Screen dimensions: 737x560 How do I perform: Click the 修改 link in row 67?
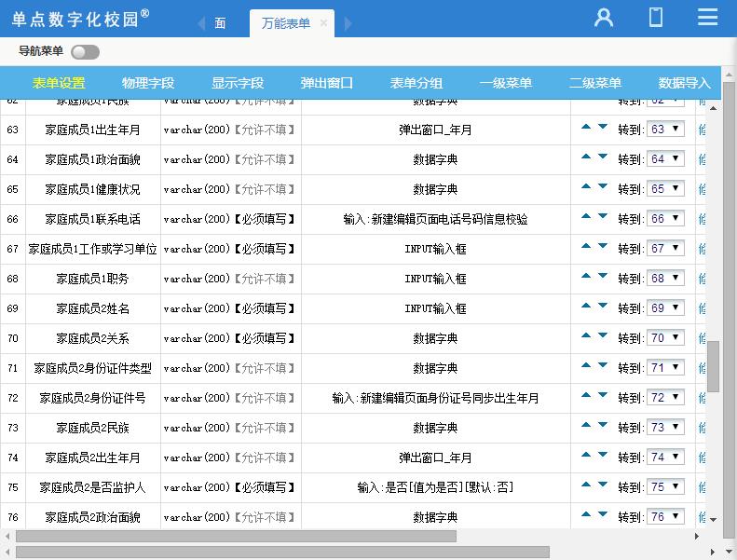(x=702, y=249)
